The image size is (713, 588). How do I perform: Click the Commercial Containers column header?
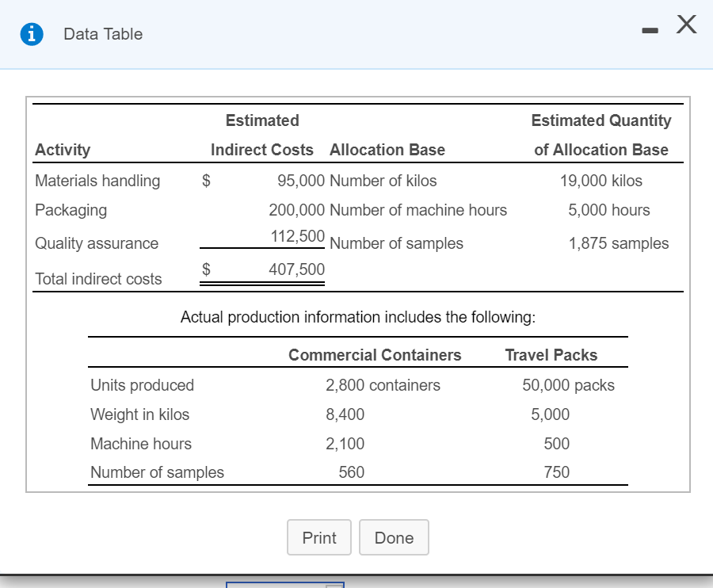pyautogui.click(x=375, y=355)
